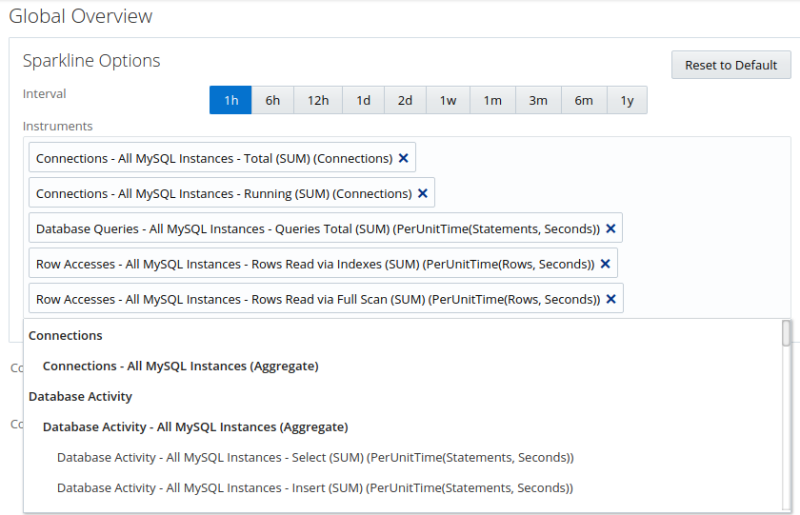Click the Instruments label
This screenshot has height=515, width=800.
coord(58,126)
